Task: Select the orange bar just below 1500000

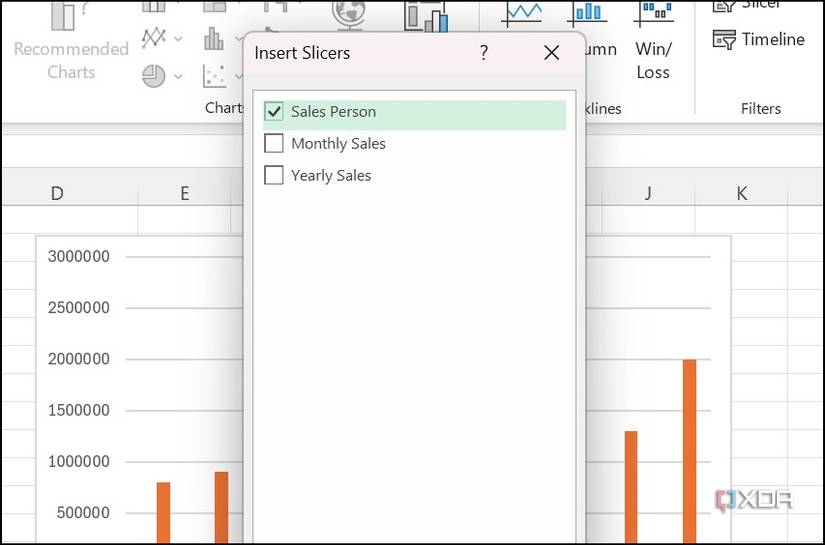Action: pyautogui.click(x=631, y=487)
